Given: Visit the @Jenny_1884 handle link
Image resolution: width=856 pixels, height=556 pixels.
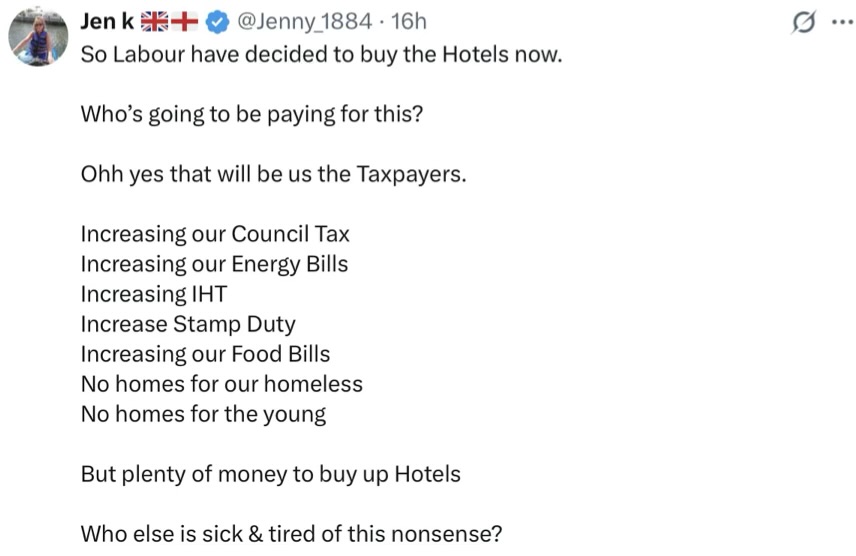Looking at the screenshot, I should click(x=304, y=22).
